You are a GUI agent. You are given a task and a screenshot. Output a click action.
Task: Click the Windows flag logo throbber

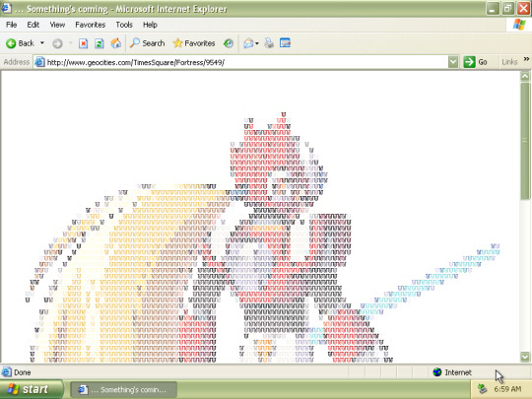519,25
